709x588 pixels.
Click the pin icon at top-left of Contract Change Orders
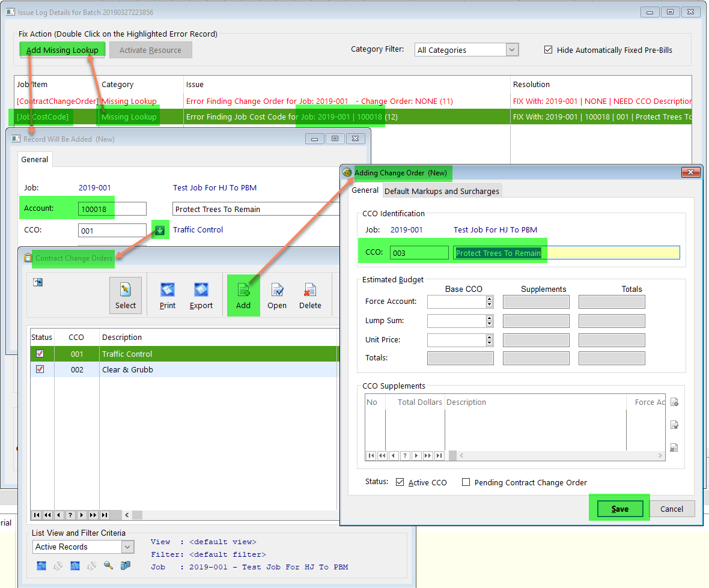[x=38, y=282]
